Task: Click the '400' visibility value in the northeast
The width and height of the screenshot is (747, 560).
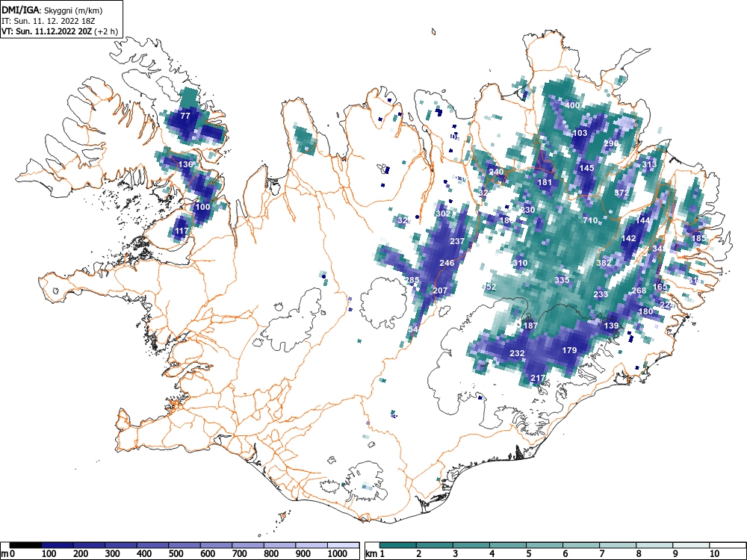Action: 573,105
